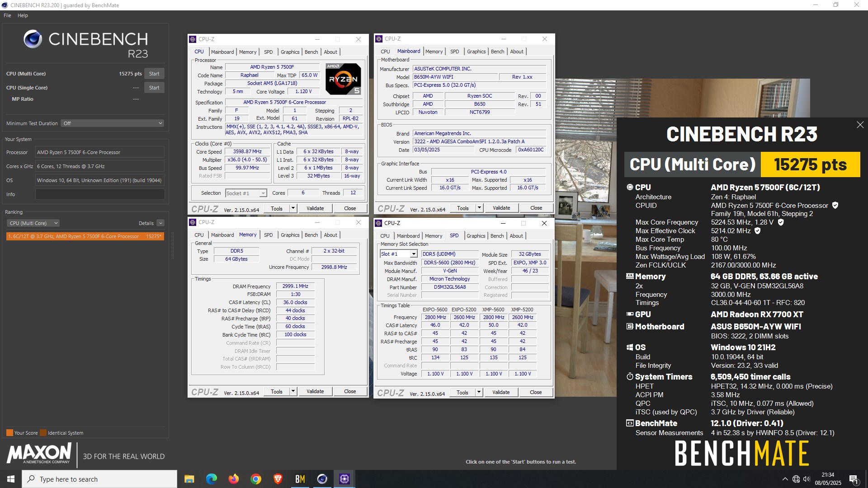The image size is (868, 488).
Task: Open Memory tab in CPU-Z SPD window
Action: [x=434, y=236]
